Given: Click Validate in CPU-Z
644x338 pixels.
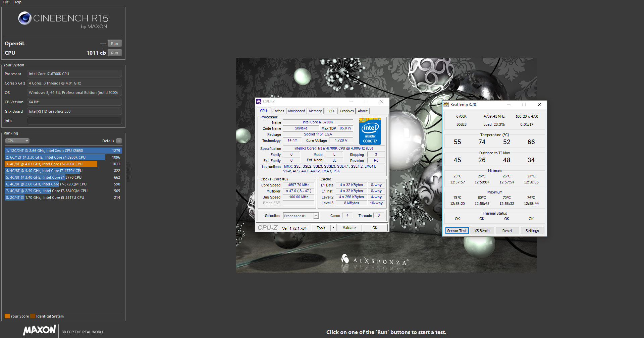Looking at the screenshot, I should (x=349, y=228).
